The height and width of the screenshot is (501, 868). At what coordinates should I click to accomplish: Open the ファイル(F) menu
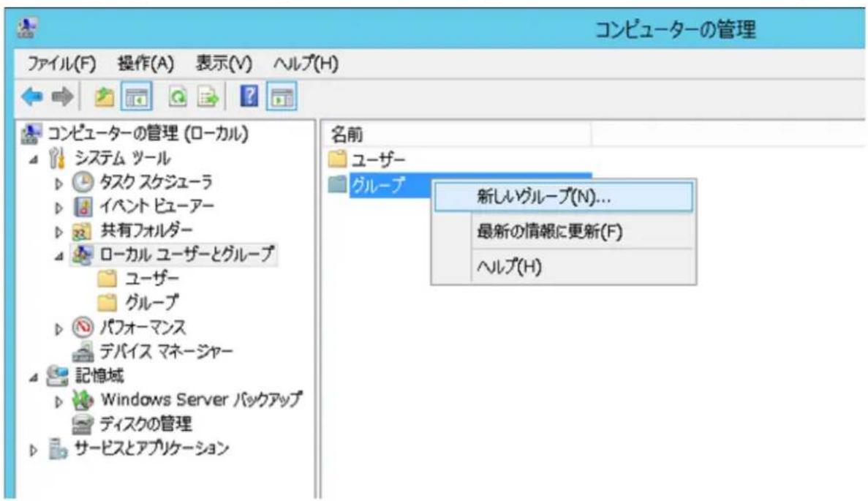point(62,64)
